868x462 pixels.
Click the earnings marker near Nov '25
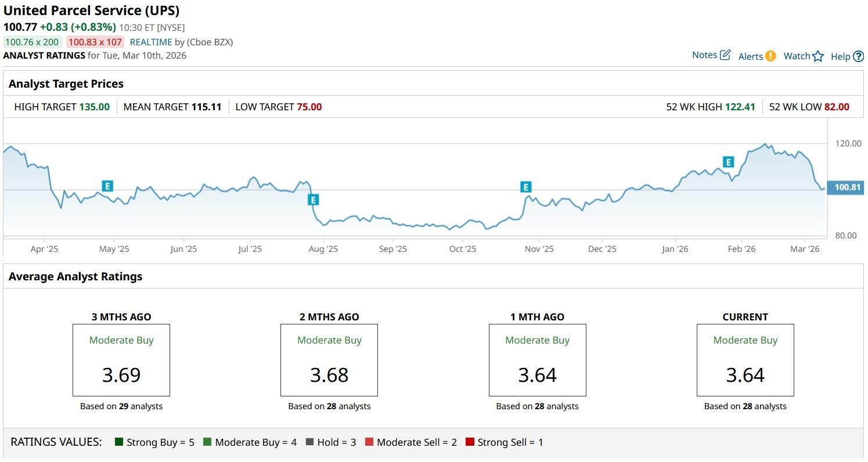(x=525, y=187)
